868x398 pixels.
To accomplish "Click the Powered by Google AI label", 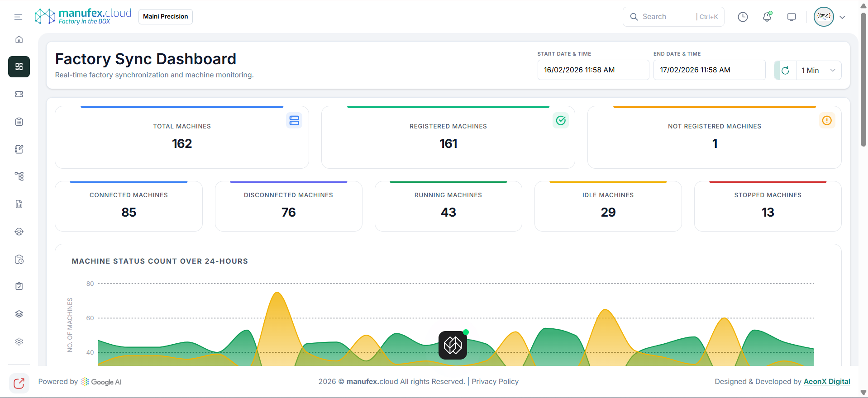I will tap(80, 382).
